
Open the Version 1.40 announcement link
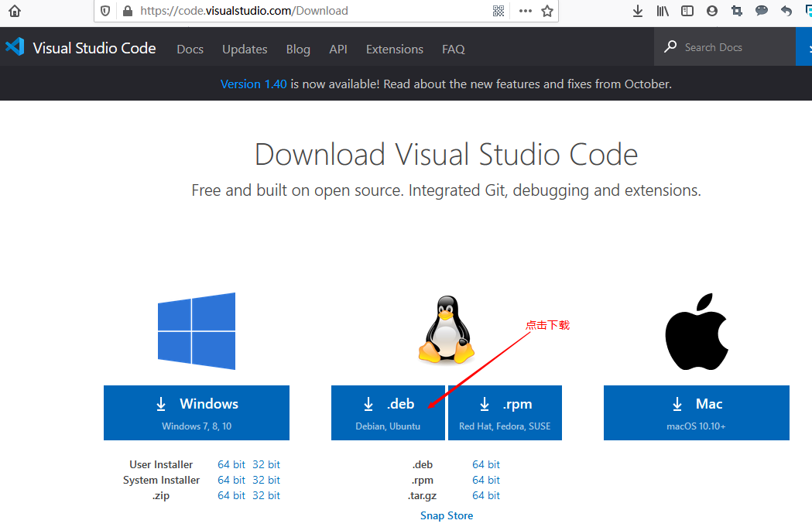click(253, 84)
